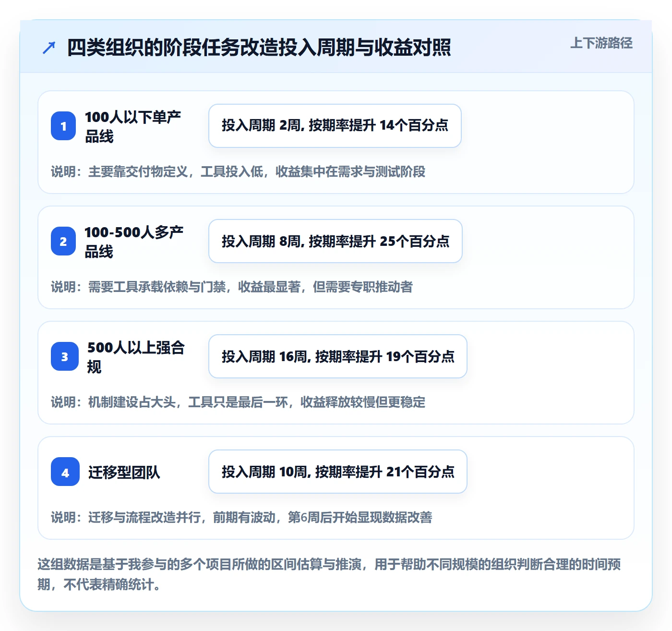Click the blue arrow icon beside the title
The image size is (672, 631).
pyautogui.click(x=49, y=48)
